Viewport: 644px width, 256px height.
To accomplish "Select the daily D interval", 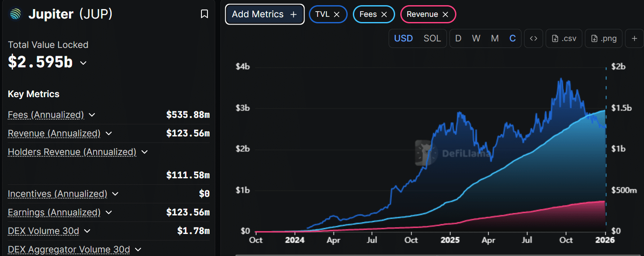I will tap(458, 38).
